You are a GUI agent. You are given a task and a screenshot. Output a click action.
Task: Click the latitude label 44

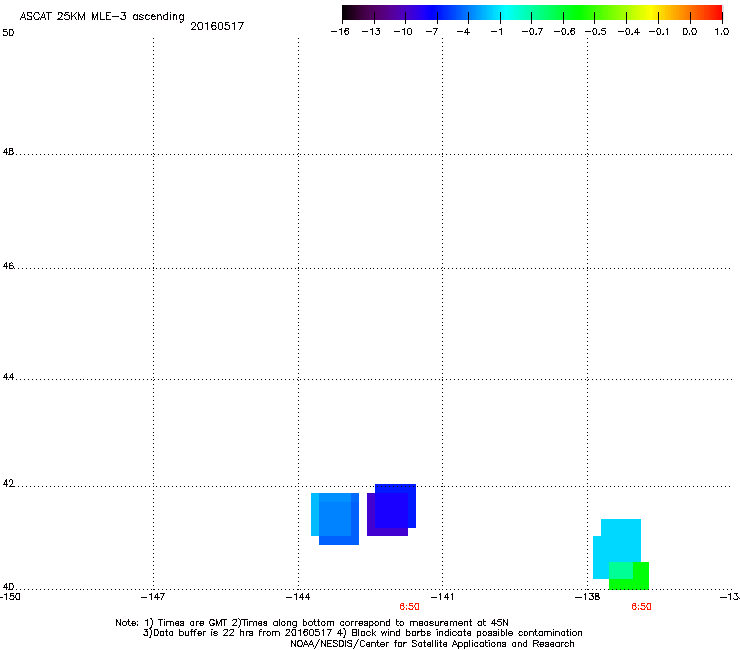tap(8, 377)
